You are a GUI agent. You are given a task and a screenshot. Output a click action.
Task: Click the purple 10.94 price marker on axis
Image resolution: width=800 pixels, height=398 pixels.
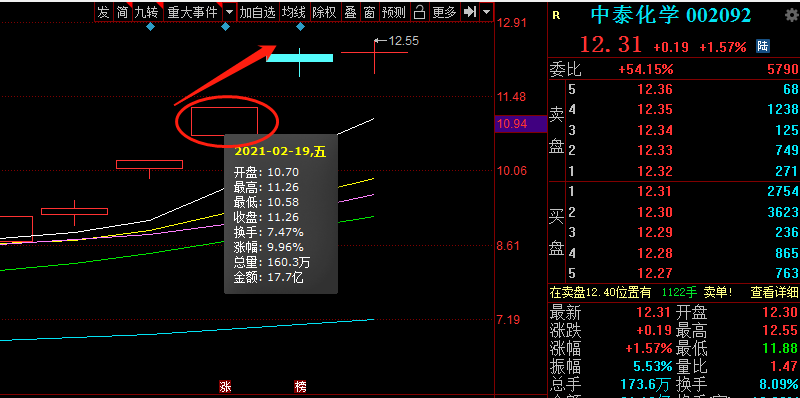(520, 124)
